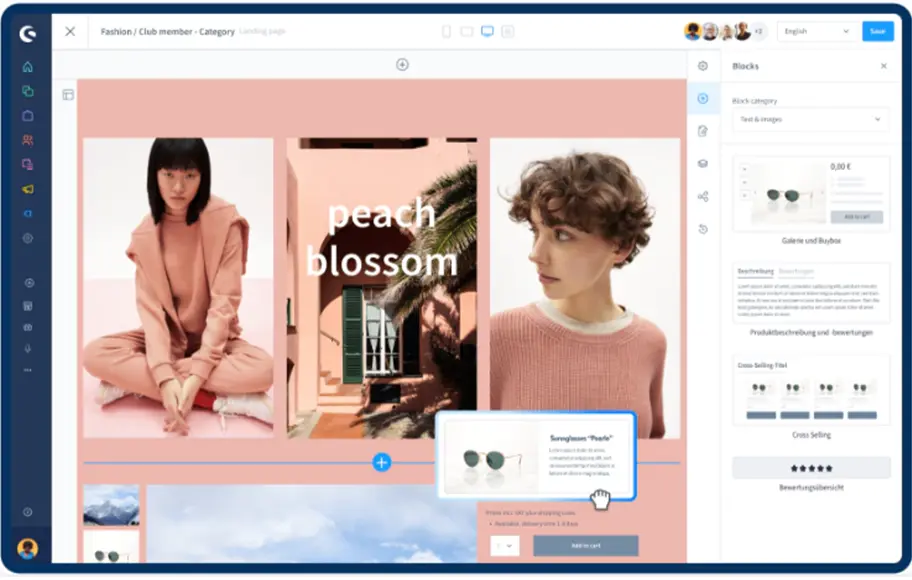Click the Add to cart button on canvas
This screenshot has width=912, height=580.
(x=585, y=546)
